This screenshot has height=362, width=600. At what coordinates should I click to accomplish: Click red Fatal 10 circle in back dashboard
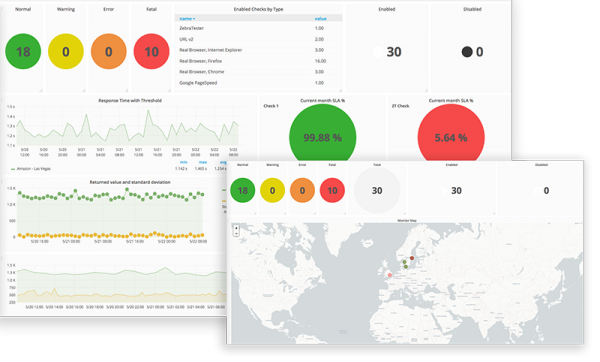pyautogui.click(x=152, y=51)
